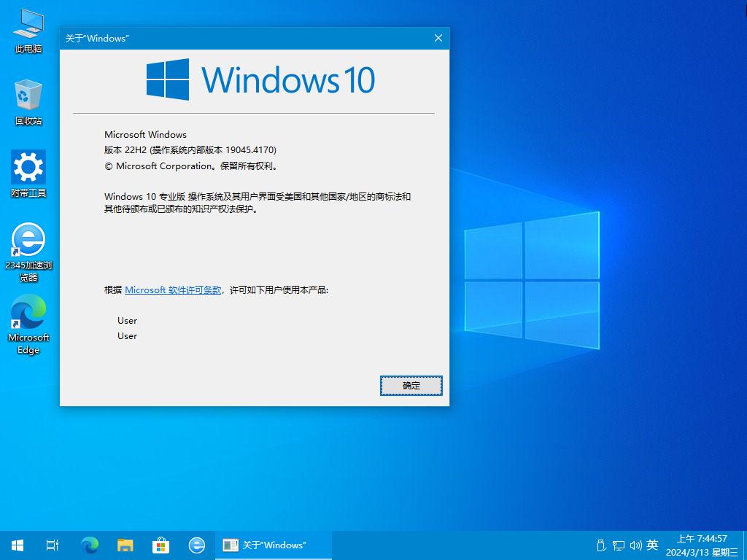Open Task View on the taskbar
Screen dimensions: 747x560
pyautogui.click(x=53, y=545)
